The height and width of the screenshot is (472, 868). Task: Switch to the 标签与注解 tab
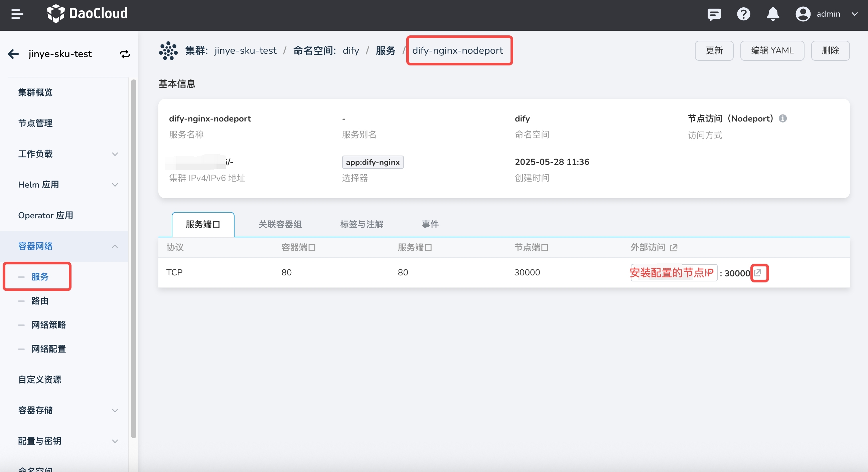[361, 224]
